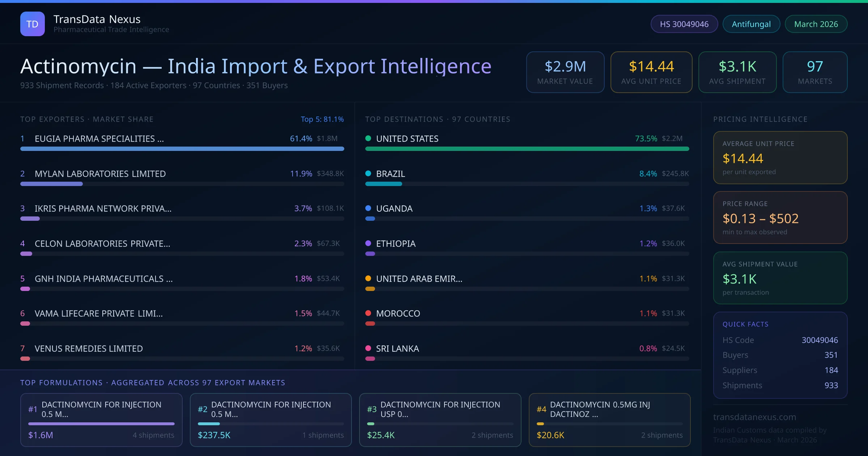Switch to the TOP EXPORTERS section
868x456 pixels.
(87, 119)
